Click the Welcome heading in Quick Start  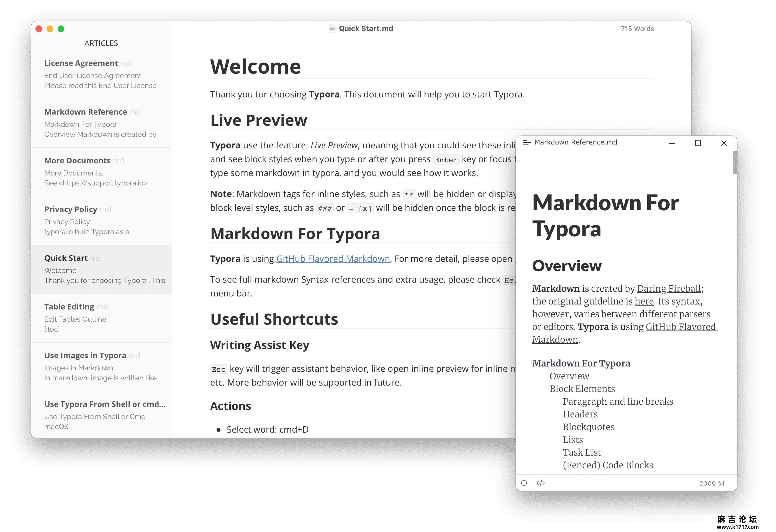click(x=255, y=66)
